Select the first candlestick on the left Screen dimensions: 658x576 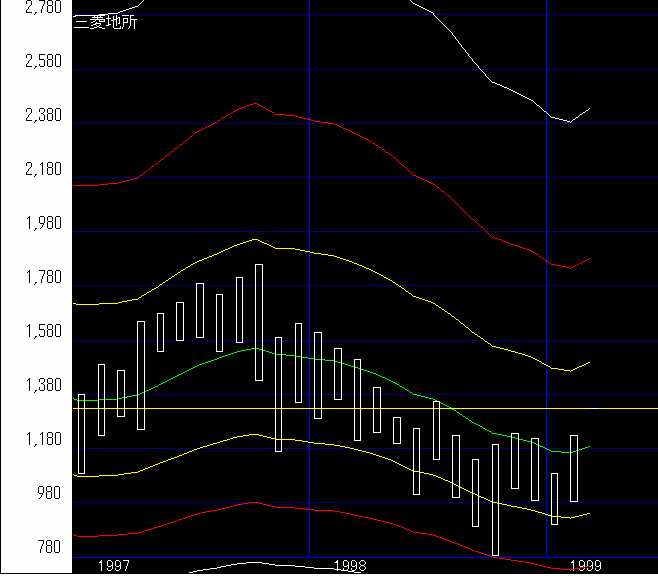81,433
